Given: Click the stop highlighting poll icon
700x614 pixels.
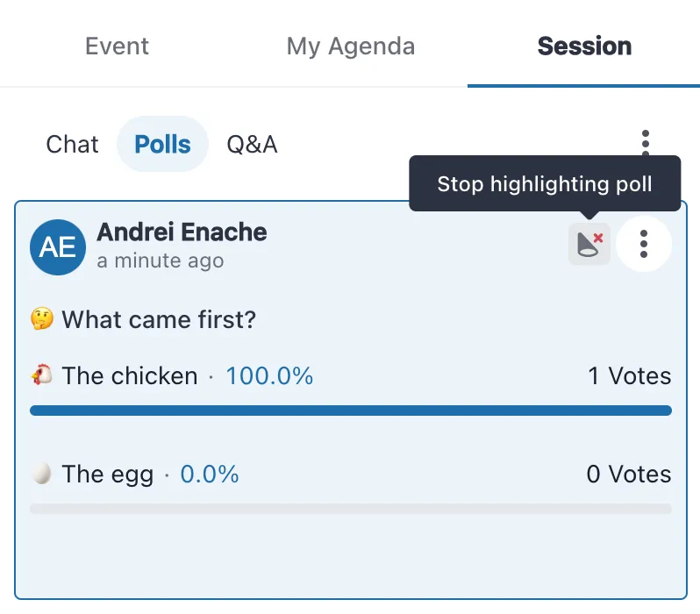Looking at the screenshot, I should 589,244.
